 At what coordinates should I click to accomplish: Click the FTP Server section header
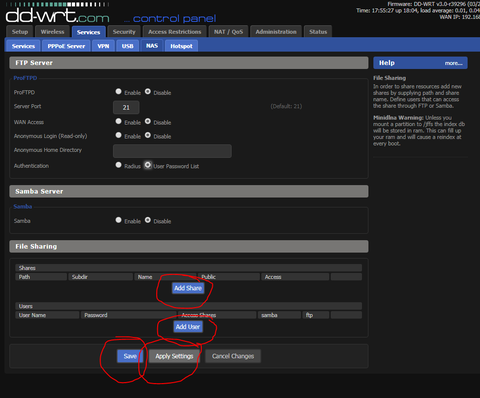coord(189,63)
